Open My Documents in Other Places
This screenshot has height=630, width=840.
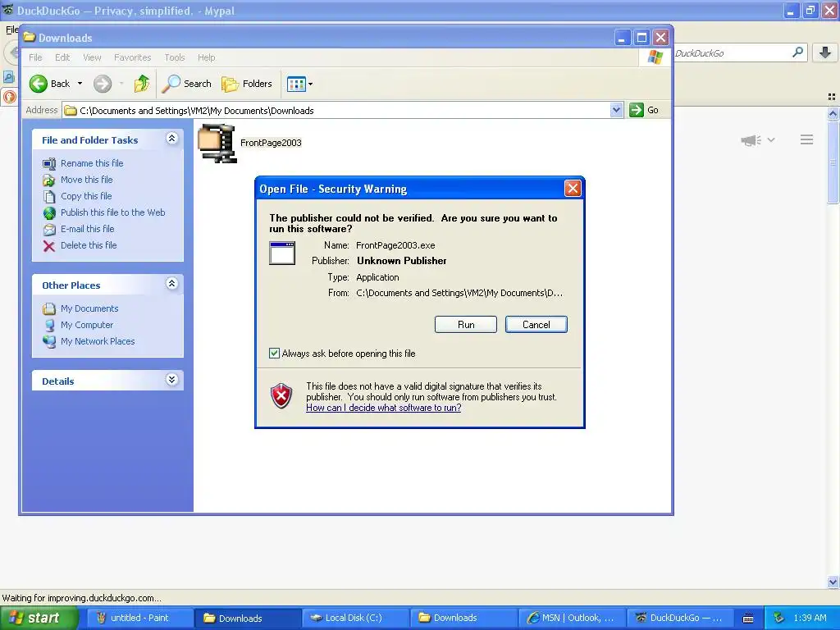coord(89,308)
